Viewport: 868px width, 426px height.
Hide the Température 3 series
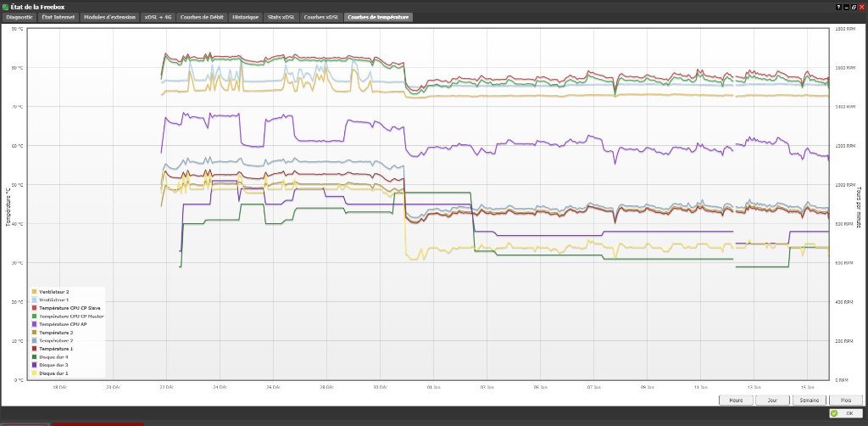(52, 333)
